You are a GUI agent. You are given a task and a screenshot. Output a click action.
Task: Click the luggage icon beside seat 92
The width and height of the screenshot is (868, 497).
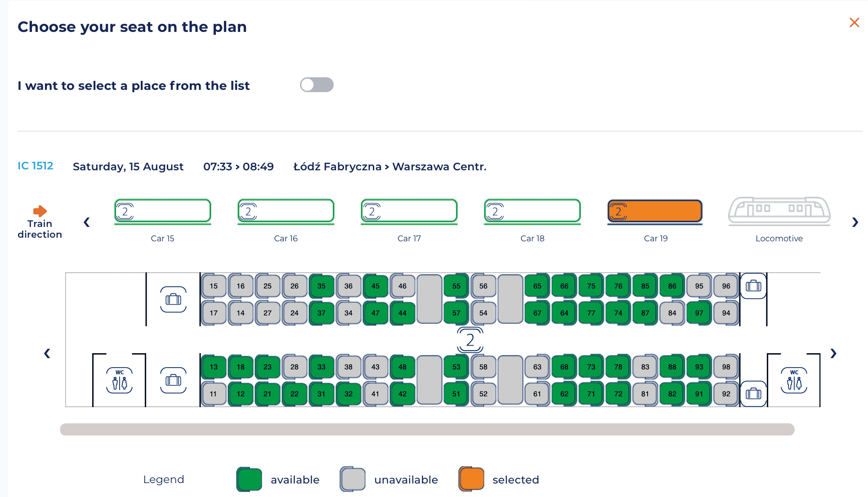(753, 394)
